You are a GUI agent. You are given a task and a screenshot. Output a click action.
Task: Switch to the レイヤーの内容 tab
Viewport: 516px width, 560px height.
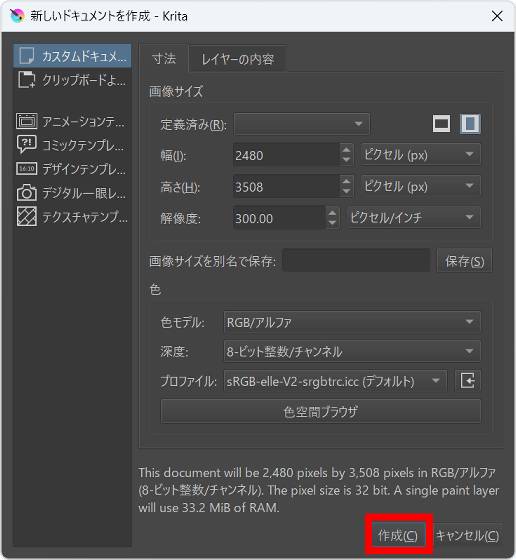(x=237, y=59)
